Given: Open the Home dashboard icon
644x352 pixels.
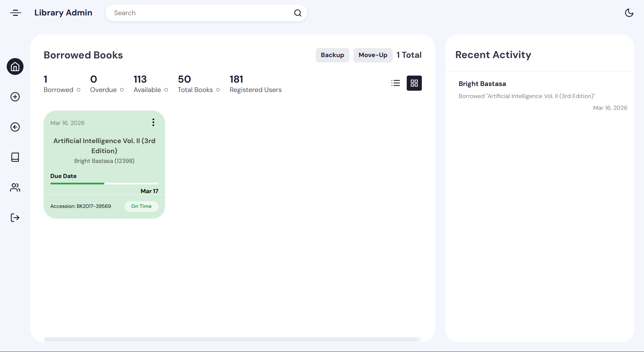Looking at the screenshot, I should (15, 67).
